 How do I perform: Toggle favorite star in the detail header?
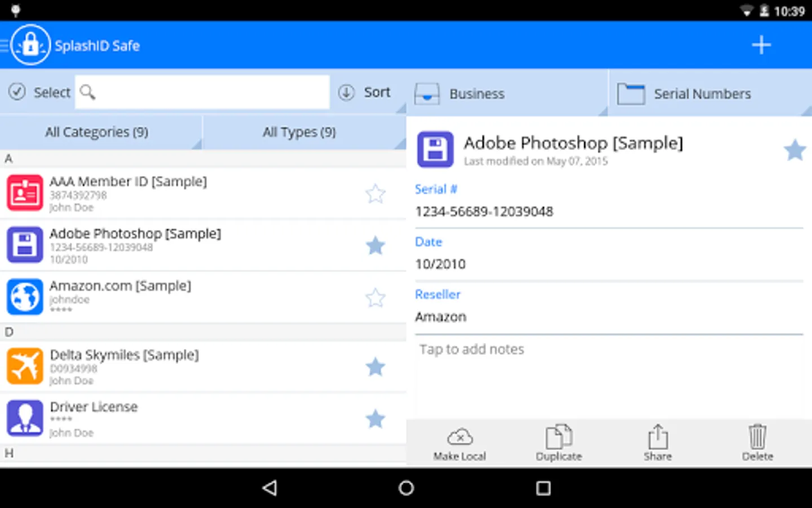pos(795,150)
